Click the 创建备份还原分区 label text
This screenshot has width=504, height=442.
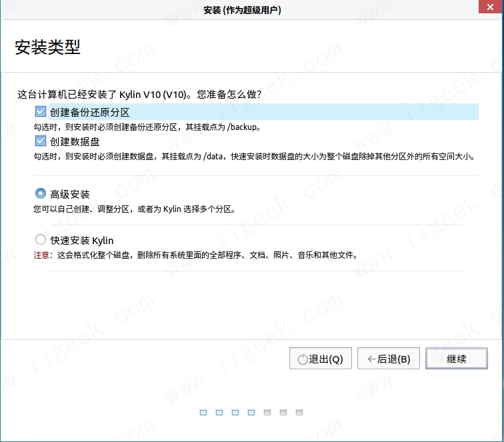tap(90, 112)
